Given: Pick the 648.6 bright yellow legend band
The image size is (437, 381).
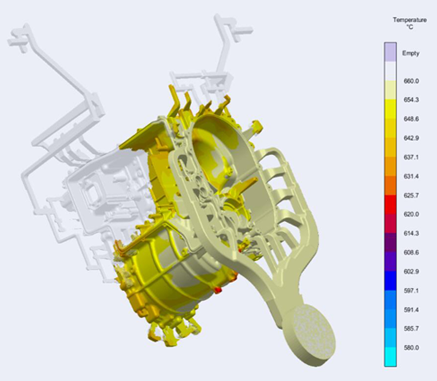Looking at the screenshot, I should [390, 109].
